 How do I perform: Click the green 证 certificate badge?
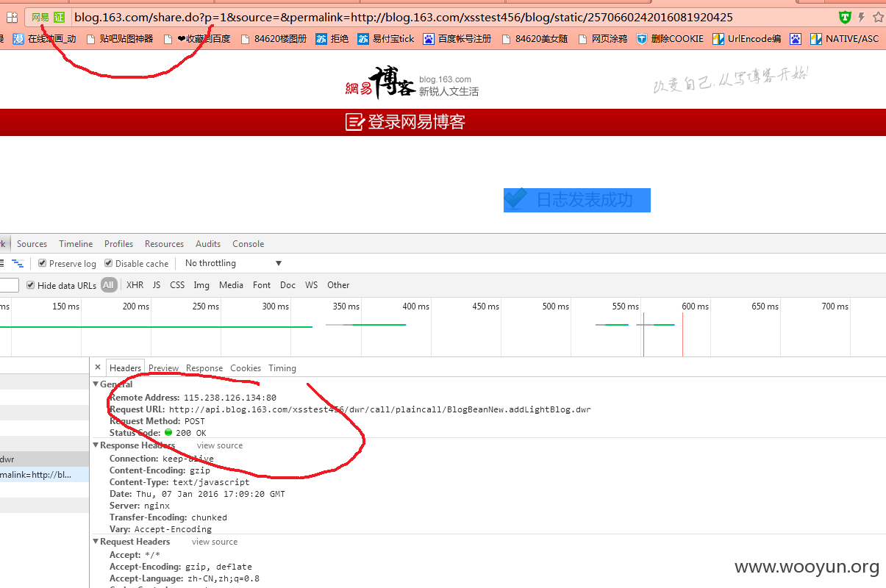point(60,17)
